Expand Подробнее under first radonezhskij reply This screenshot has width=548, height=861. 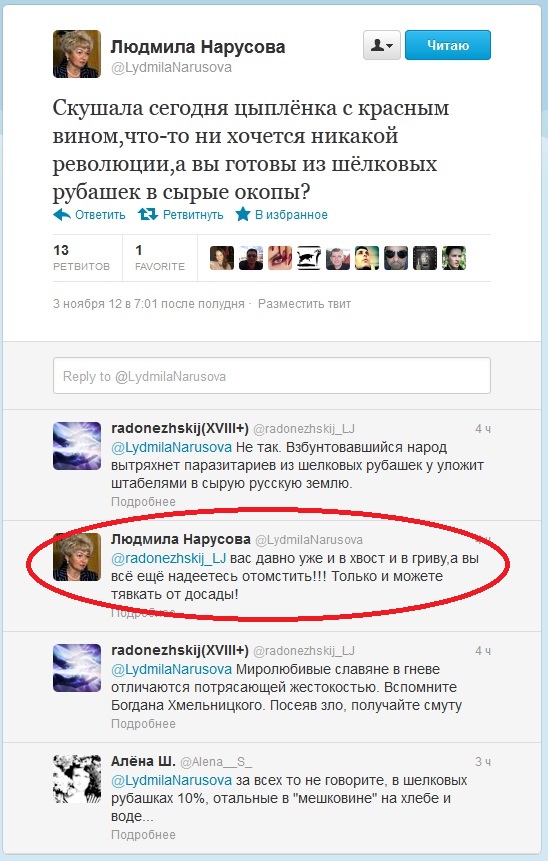tap(143, 502)
